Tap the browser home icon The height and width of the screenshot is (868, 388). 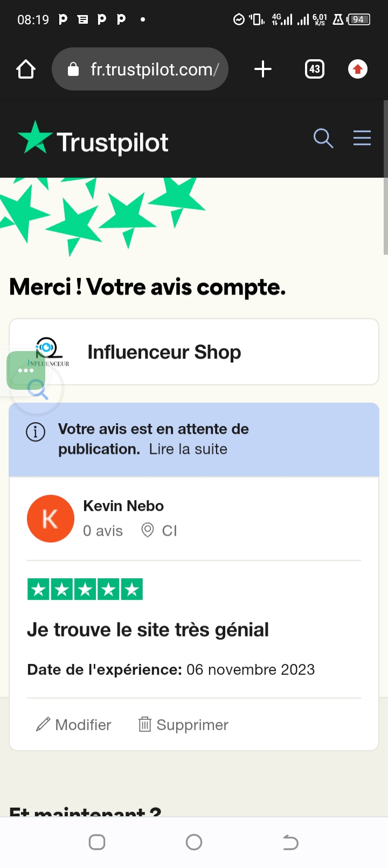[x=26, y=69]
